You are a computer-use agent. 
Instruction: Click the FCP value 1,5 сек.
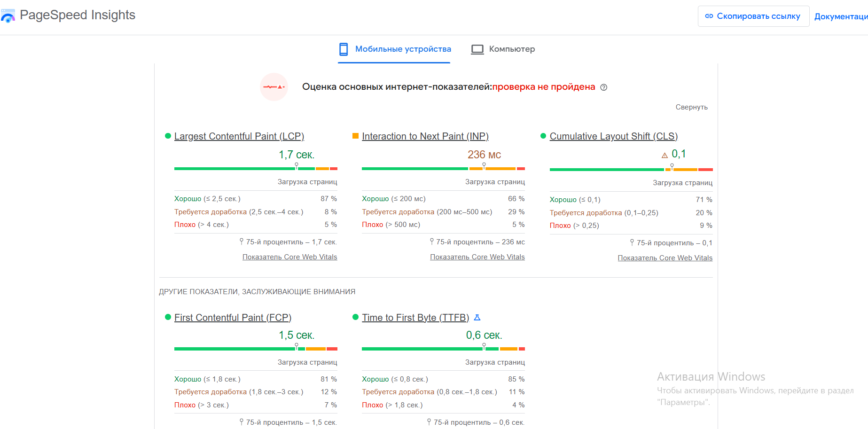pos(297,335)
